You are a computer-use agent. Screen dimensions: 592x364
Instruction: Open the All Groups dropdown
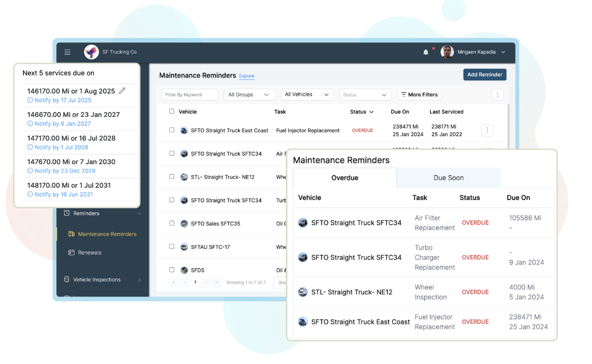pos(249,95)
